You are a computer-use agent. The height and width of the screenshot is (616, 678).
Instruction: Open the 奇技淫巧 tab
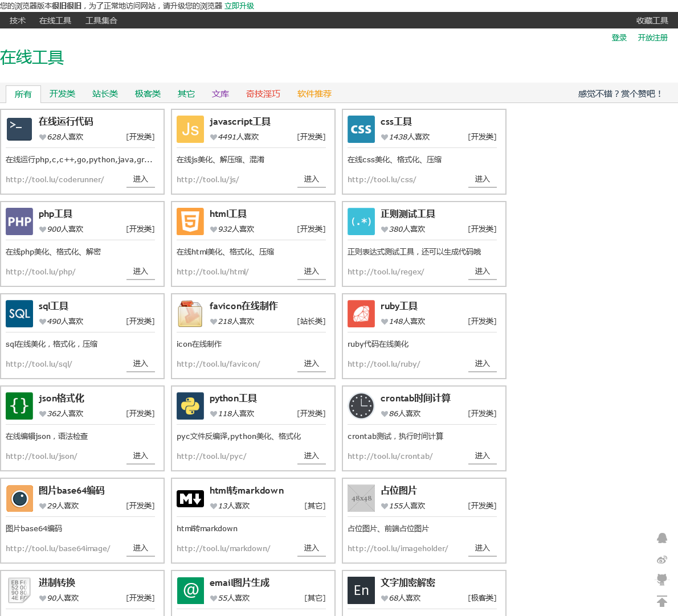coord(263,94)
